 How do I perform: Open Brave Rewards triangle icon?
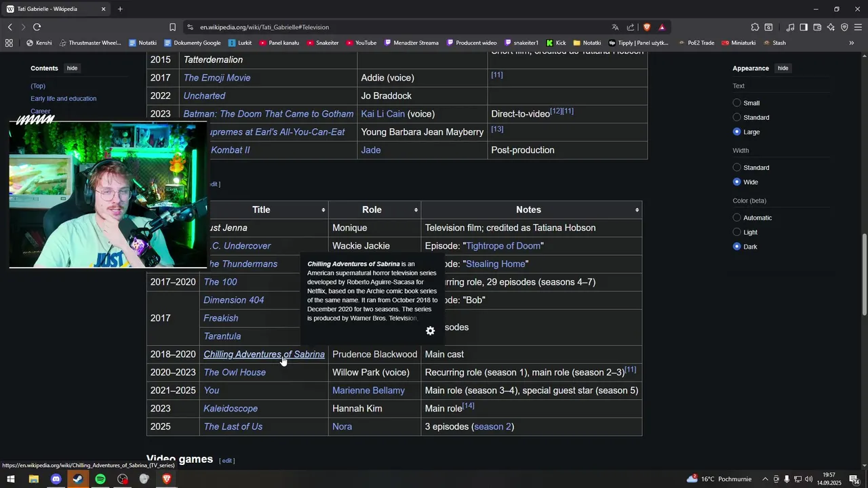(x=662, y=27)
